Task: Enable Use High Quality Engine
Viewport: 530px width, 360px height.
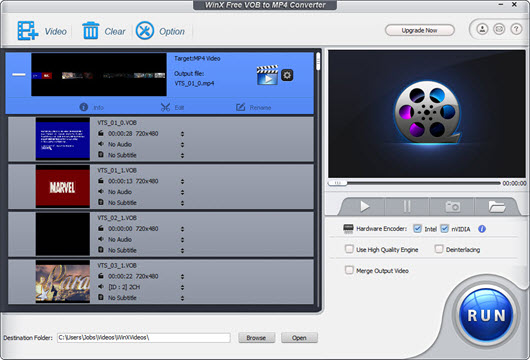Action: point(349,249)
